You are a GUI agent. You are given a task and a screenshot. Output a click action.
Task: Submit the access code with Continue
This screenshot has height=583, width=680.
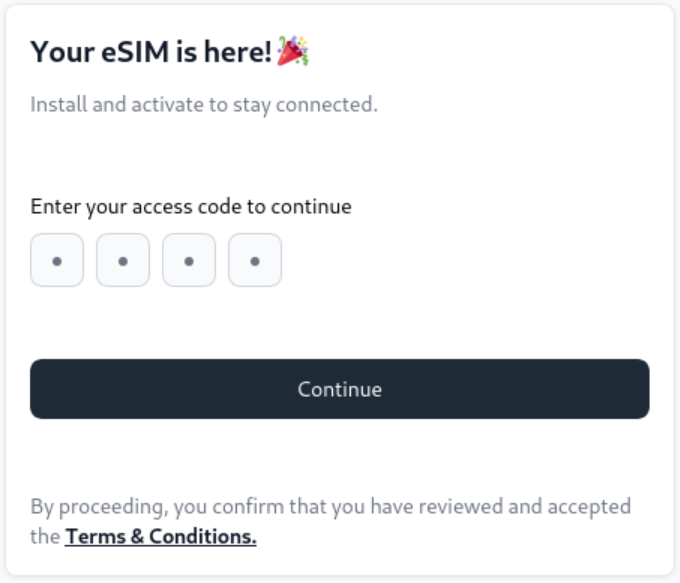click(340, 389)
